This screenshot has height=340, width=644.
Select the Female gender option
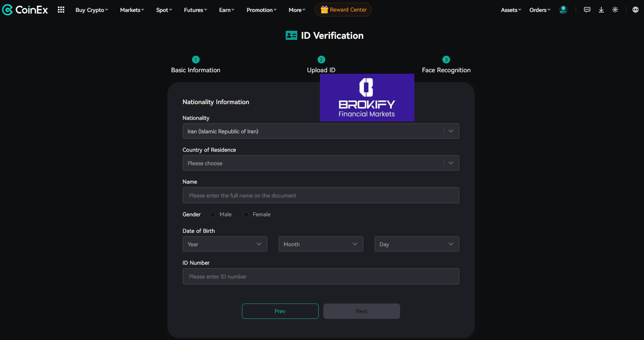click(x=246, y=215)
